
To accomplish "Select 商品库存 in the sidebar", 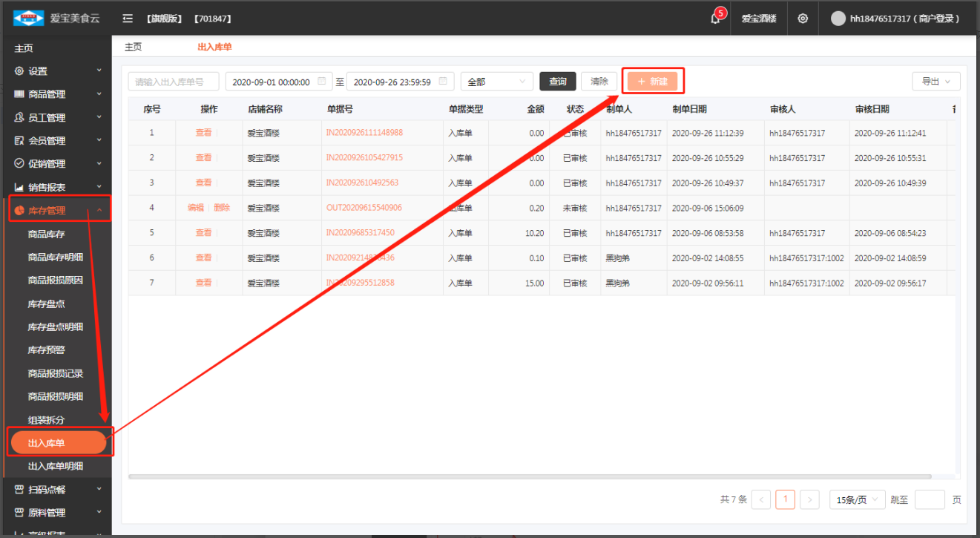I will (46, 234).
